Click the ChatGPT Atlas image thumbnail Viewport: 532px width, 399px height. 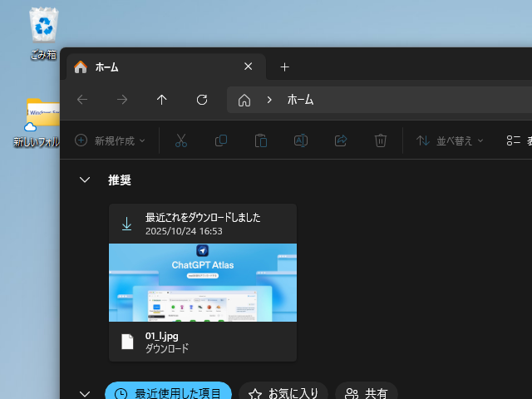pos(203,283)
